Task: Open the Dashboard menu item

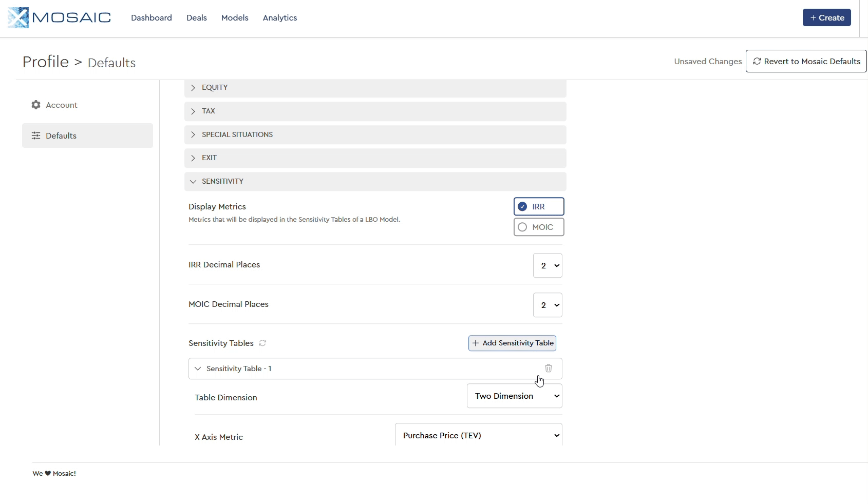Action: [152, 17]
